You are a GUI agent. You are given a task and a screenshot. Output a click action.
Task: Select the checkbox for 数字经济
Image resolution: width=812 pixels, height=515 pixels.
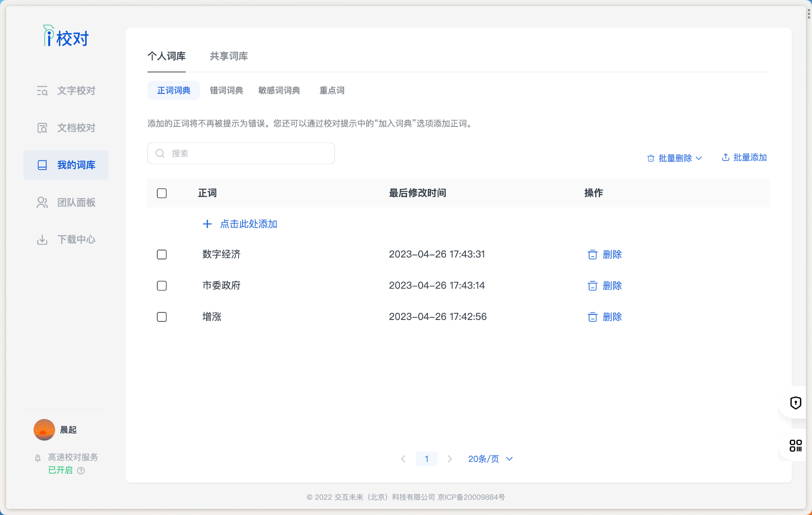(161, 254)
